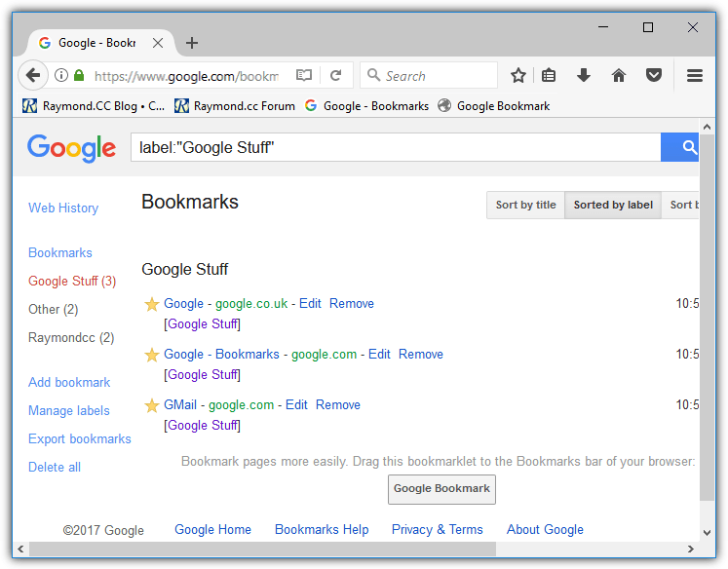The width and height of the screenshot is (728, 569).
Task: Open Bookmarks Help footer link
Action: point(322,530)
